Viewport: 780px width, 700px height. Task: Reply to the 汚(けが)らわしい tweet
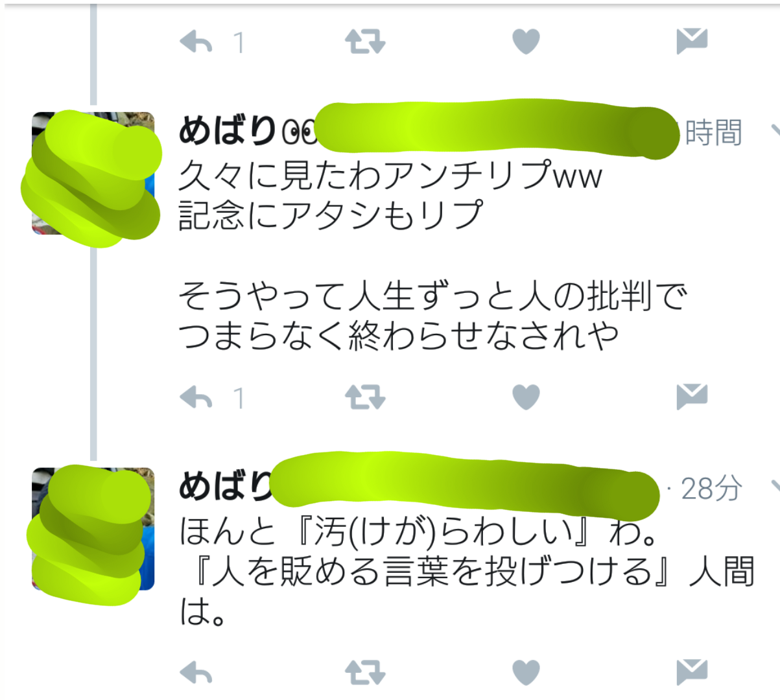click(x=196, y=673)
